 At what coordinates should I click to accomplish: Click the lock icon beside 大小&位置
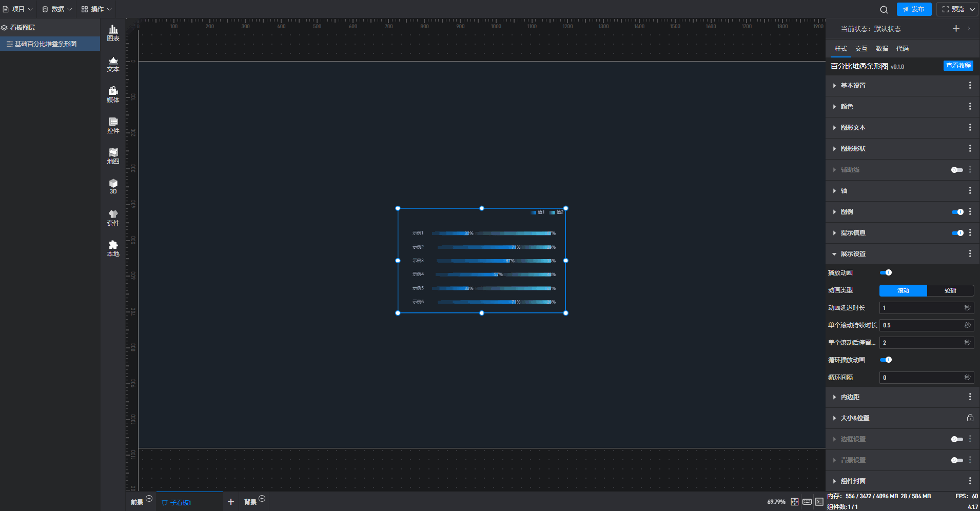(x=970, y=418)
